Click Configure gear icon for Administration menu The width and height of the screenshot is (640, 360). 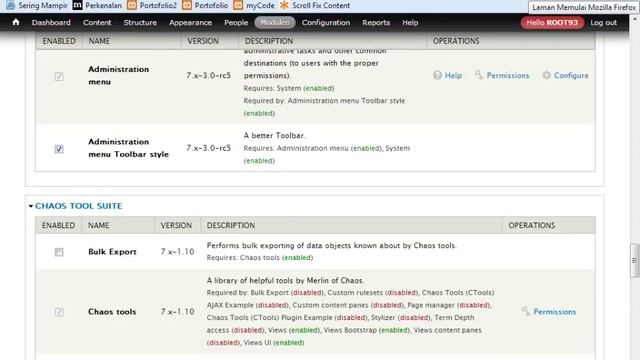pos(547,75)
